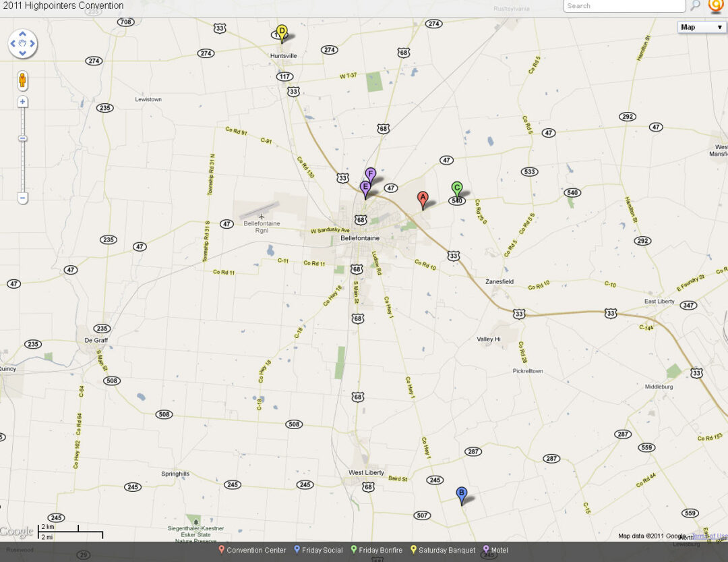The width and height of the screenshot is (728, 562).
Task: Select the blue marker B pin
Action: 461,495
